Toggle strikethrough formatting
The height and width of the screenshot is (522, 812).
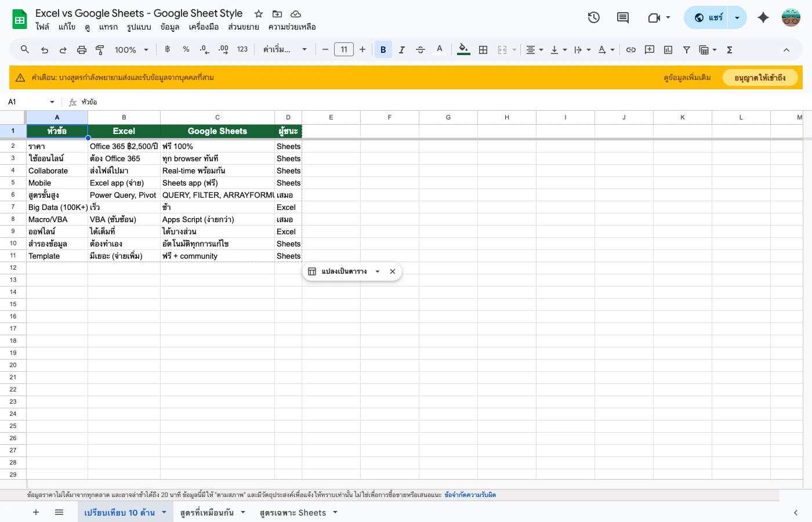(420, 49)
